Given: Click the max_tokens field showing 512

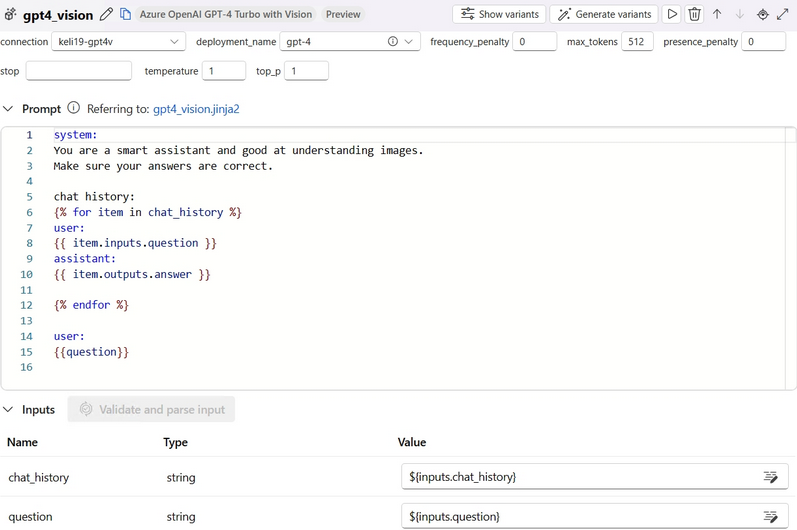Looking at the screenshot, I should [637, 42].
